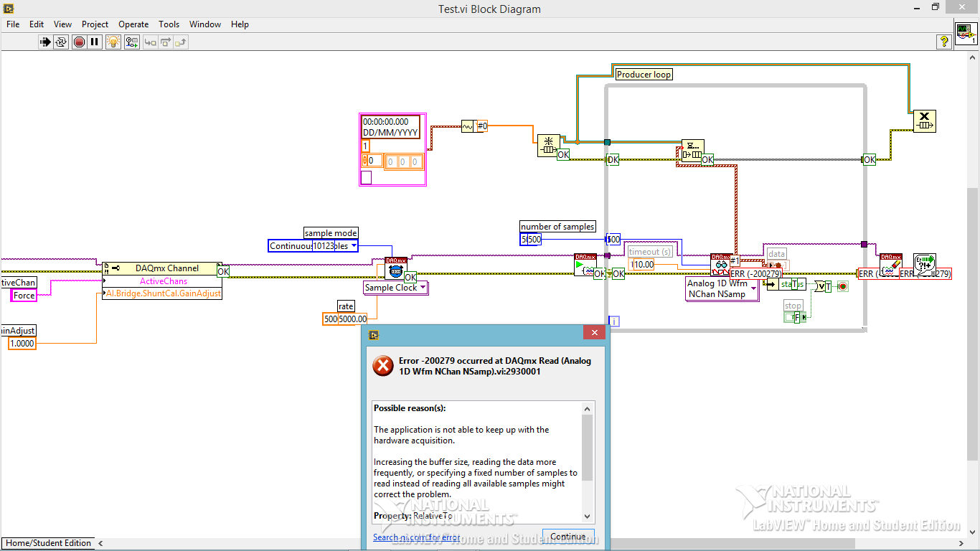Click the 1.0000 numeric constant

click(x=22, y=344)
